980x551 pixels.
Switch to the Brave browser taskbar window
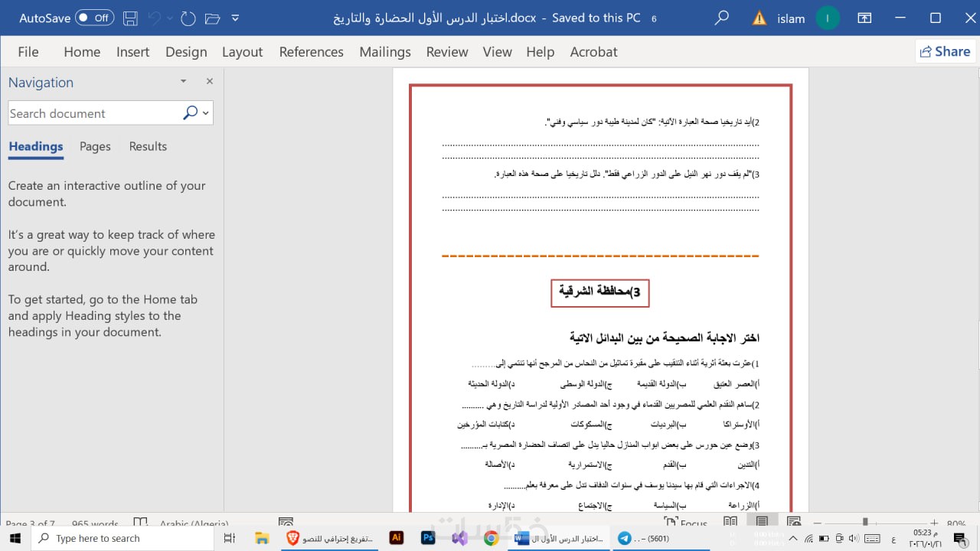330,538
